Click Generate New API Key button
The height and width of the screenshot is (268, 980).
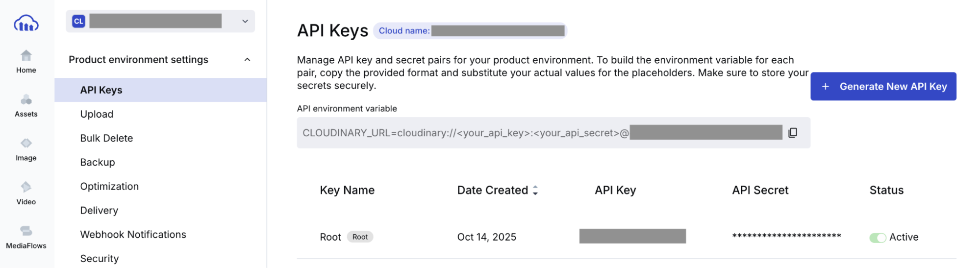pyautogui.click(x=883, y=86)
